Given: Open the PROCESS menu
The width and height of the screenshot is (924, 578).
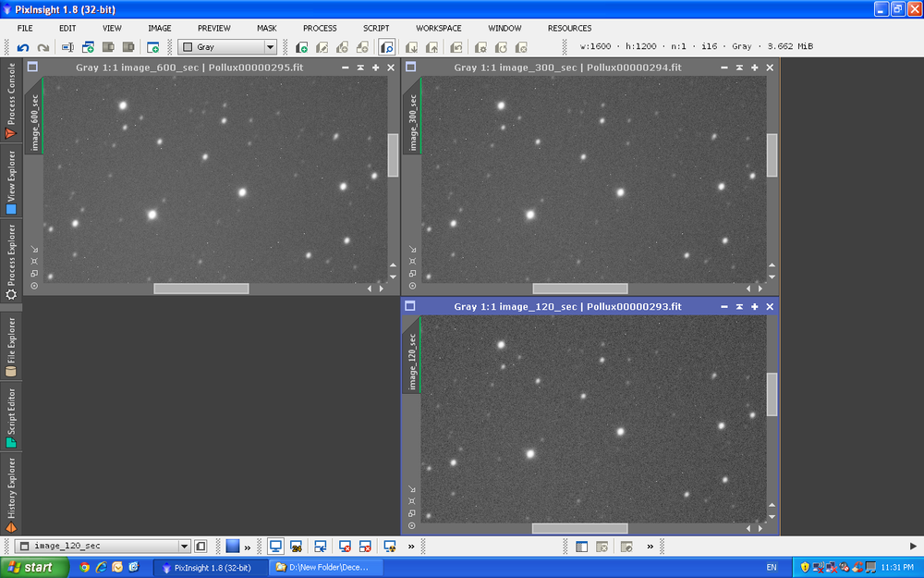Looking at the screenshot, I should tap(320, 28).
